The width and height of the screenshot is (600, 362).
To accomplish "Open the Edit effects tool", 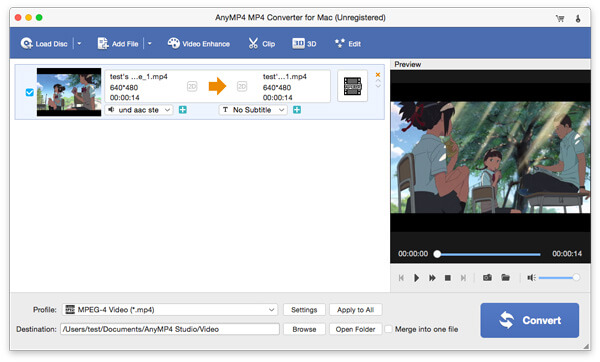I will coord(347,44).
